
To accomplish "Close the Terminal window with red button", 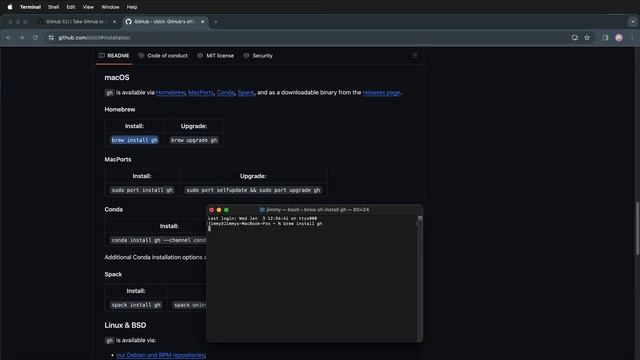I will pos(211,210).
